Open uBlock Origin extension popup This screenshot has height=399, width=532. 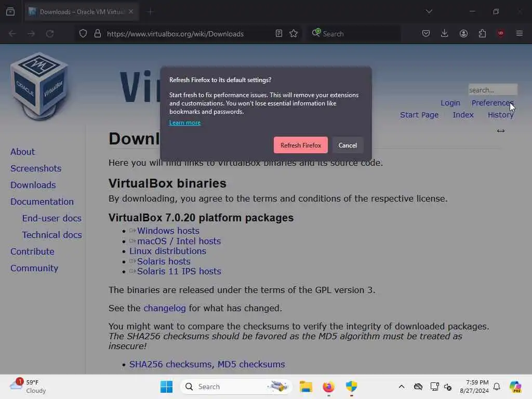(501, 33)
